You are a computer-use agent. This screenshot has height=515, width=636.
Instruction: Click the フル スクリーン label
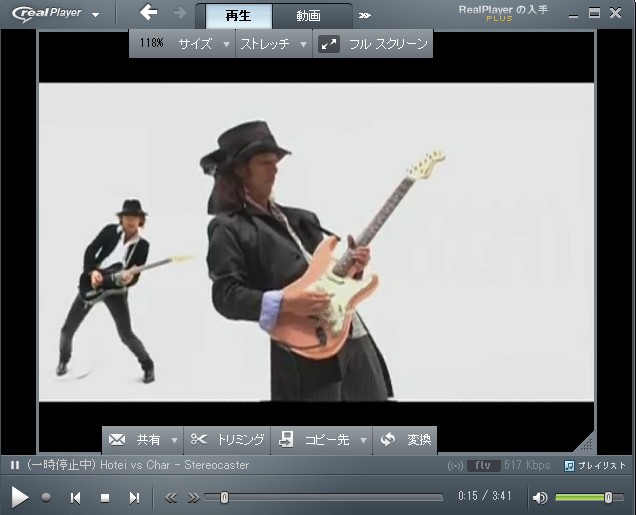pos(388,44)
